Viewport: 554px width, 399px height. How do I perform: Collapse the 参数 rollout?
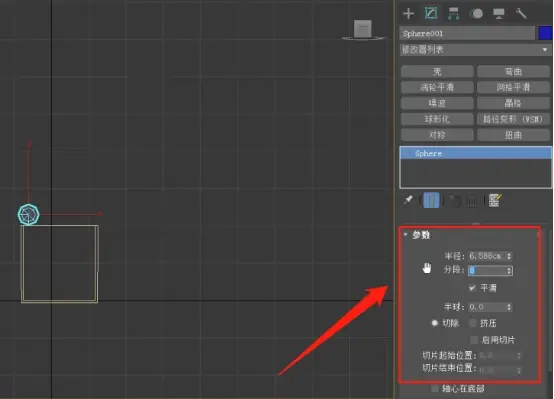click(x=406, y=235)
